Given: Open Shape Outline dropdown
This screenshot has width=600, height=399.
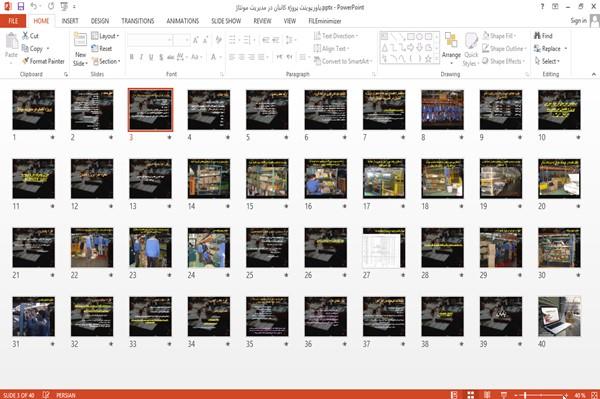Looking at the screenshot, I should (504, 48).
